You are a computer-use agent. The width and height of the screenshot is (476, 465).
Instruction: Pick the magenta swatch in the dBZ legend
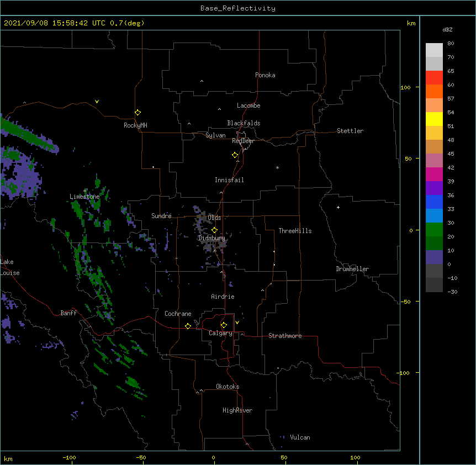[x=434, y=174]
